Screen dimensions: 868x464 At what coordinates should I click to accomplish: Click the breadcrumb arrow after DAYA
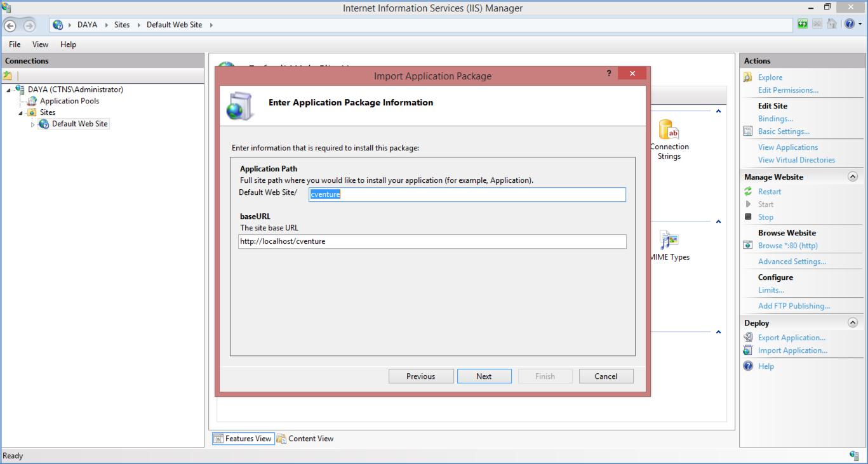107,25
